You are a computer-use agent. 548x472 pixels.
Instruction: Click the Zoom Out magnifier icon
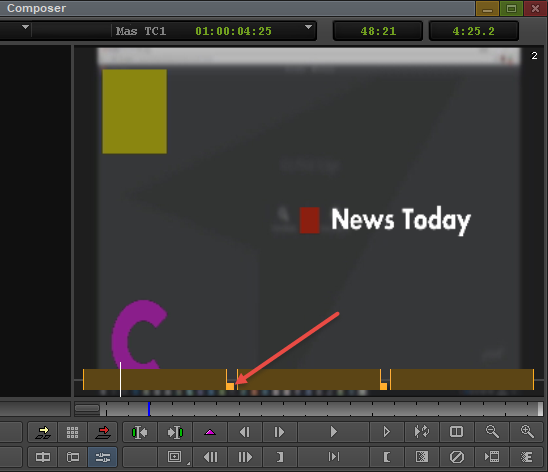pos(492,432)
